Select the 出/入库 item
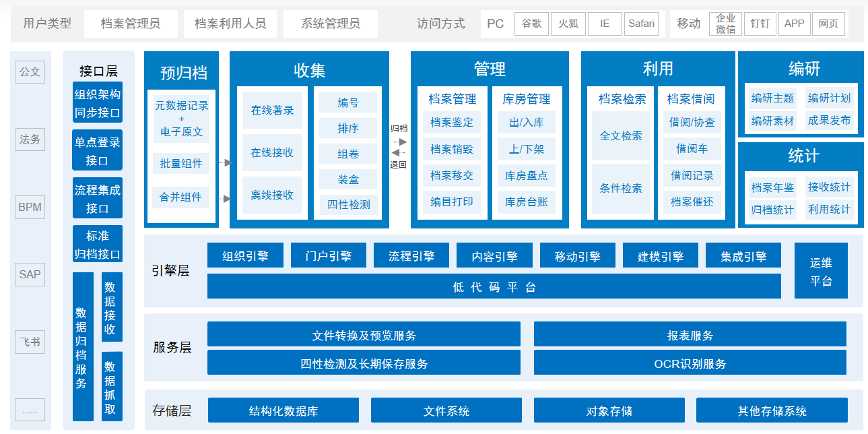Screen dimensions: 868x434 click(526, 123)
